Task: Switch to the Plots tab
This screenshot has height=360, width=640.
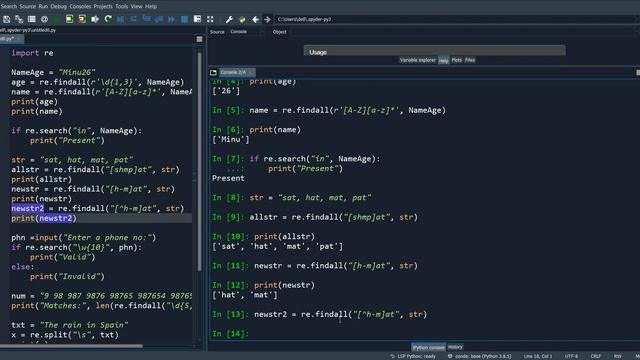Action: tap(456, 60)
